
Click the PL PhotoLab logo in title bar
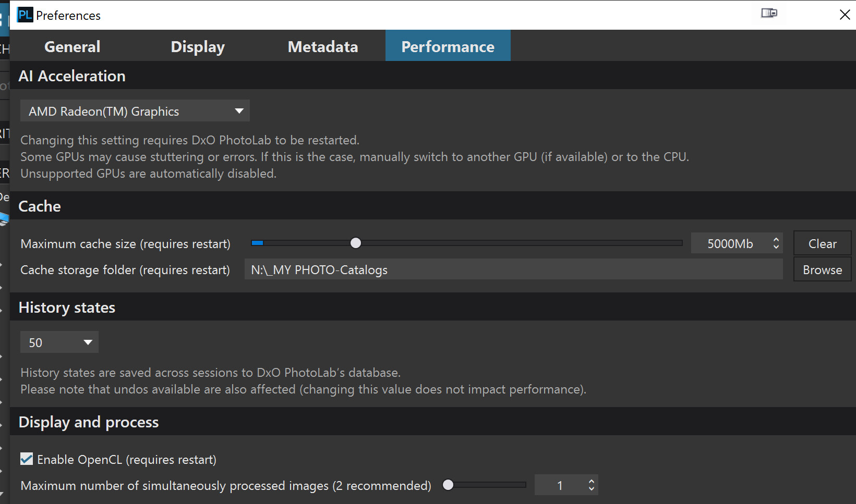point(25,15)
